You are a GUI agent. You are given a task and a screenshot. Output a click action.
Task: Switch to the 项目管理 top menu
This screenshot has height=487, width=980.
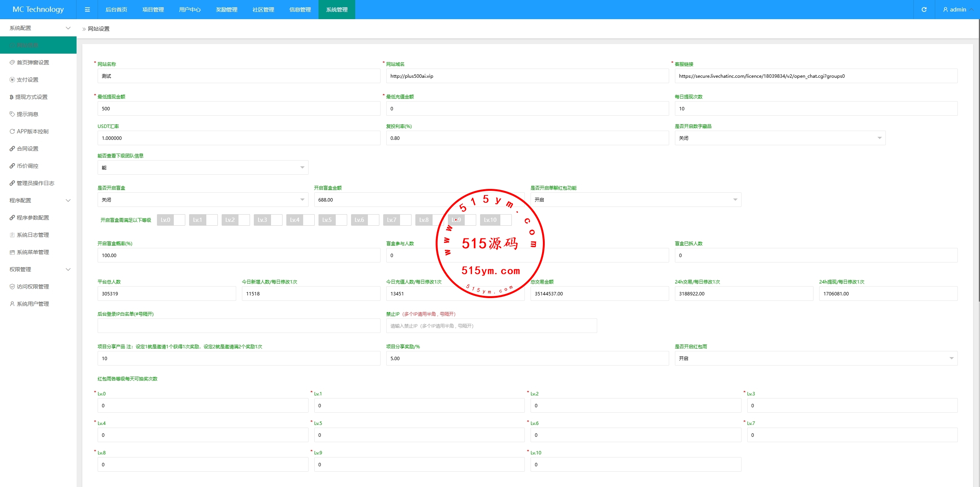click(153, 10)
